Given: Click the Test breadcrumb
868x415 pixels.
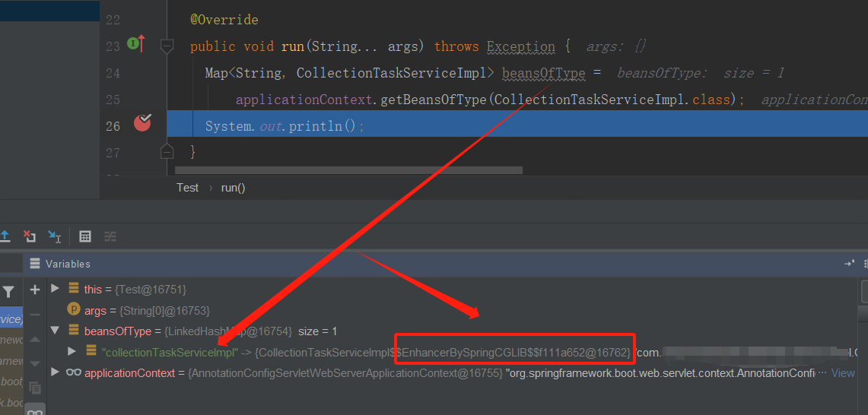Looking at the screenshot, I should [187, 188].
